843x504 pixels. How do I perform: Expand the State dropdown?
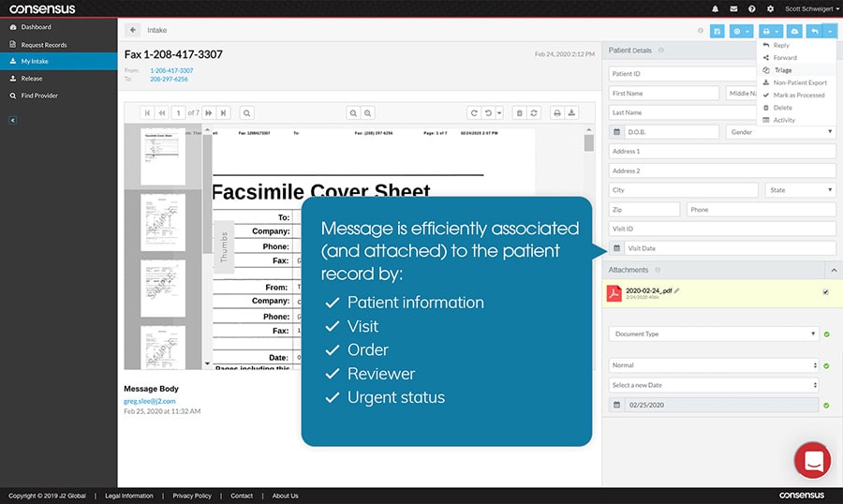(801, 190)
